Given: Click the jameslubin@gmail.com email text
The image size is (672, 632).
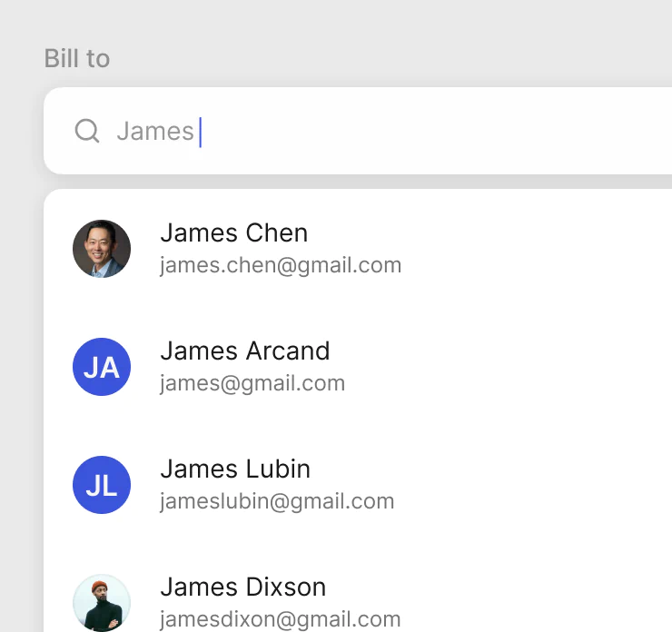Looking at the screenshot, I should (x=277, y=501).
